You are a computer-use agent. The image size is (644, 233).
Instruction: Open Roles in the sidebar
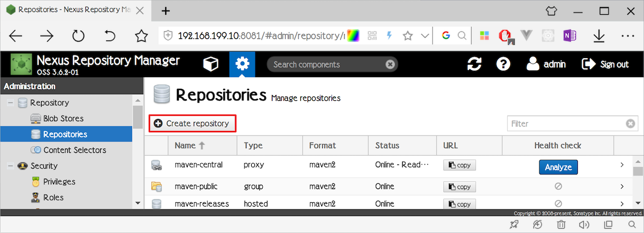click(54, 197)
